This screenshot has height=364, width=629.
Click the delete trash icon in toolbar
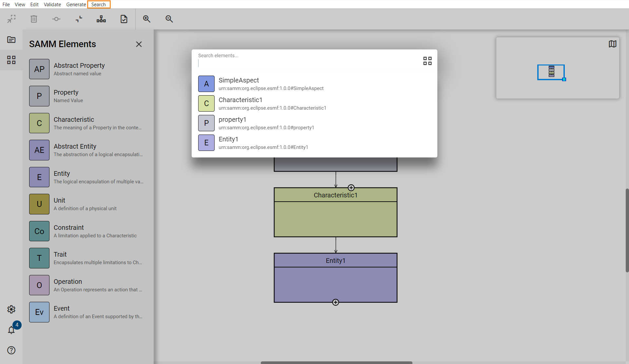click(x=34, y=19)
